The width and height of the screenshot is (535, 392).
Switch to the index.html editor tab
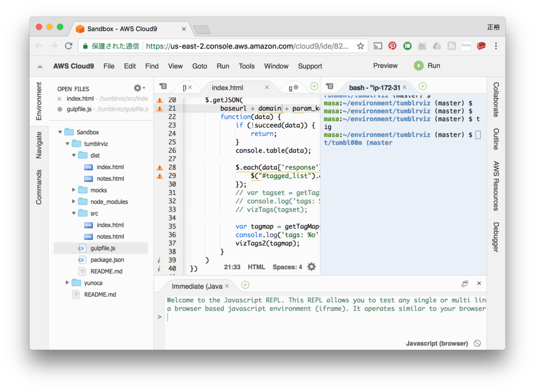coord(227,88)
